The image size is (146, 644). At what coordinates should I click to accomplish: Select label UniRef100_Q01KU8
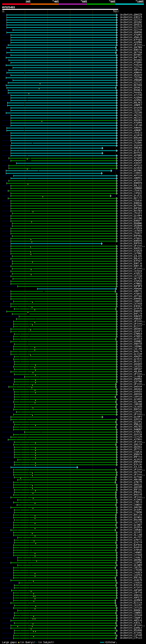[x=131, y=108]
